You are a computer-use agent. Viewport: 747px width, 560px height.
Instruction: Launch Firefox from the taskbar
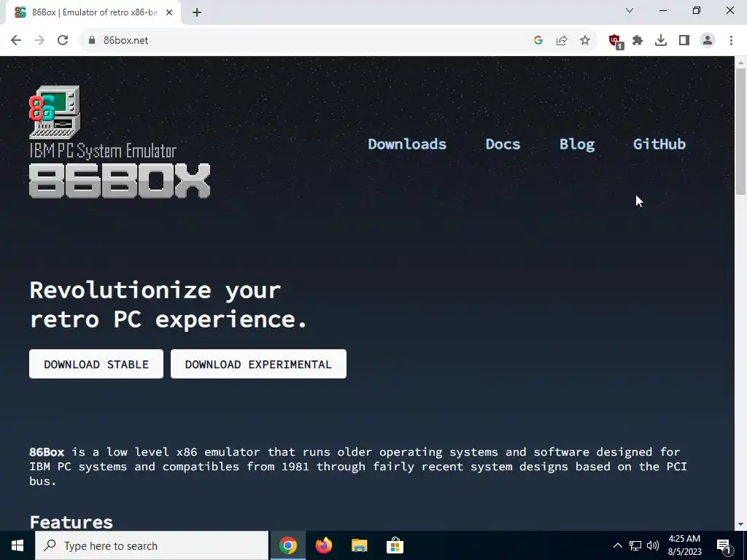point(323,545)
